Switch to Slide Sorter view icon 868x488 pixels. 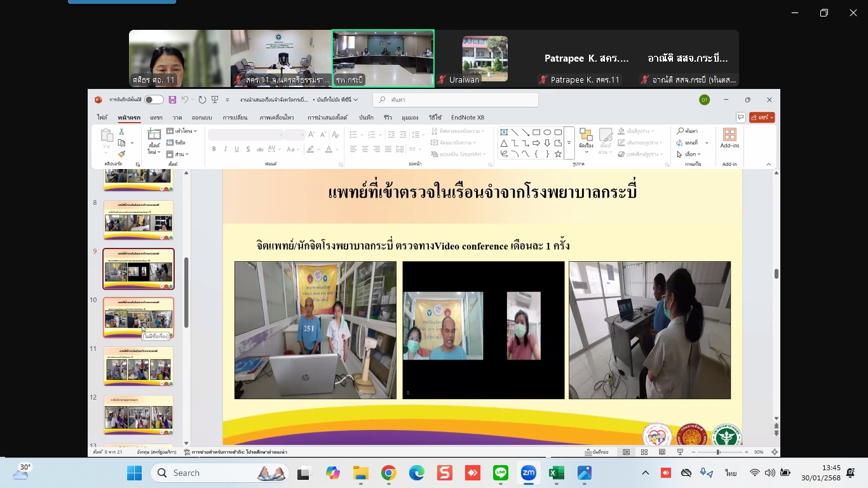point(644,452)
